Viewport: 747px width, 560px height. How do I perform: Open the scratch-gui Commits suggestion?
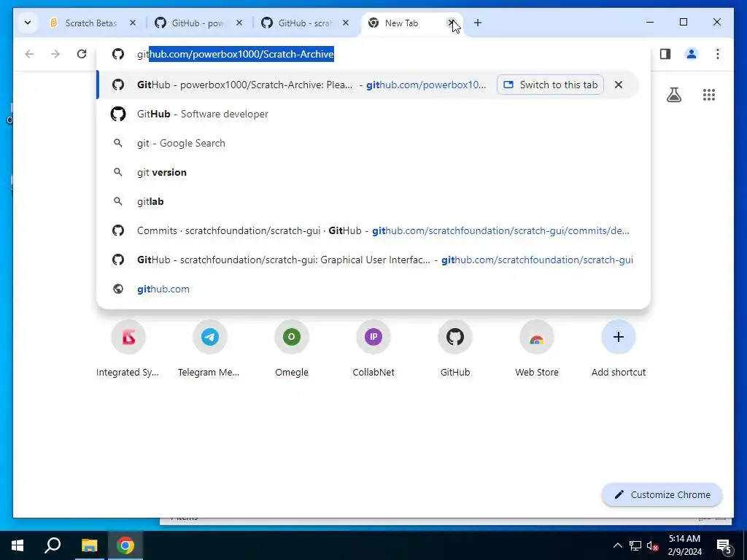(373, 230)
